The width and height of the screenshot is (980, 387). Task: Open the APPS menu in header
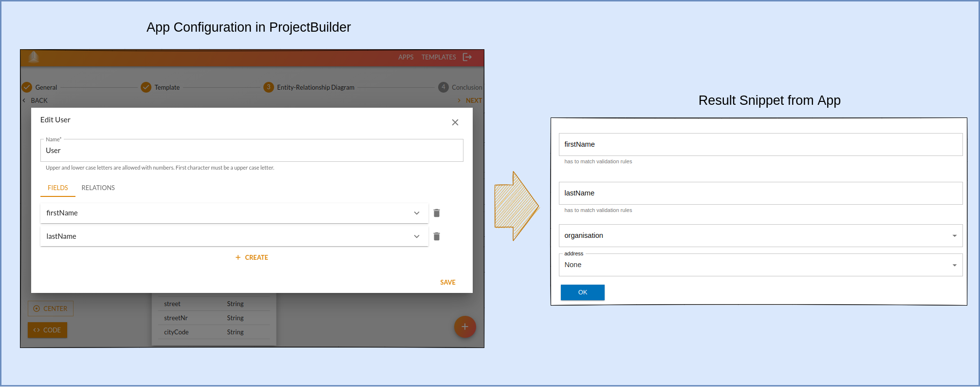click(406, 57)
